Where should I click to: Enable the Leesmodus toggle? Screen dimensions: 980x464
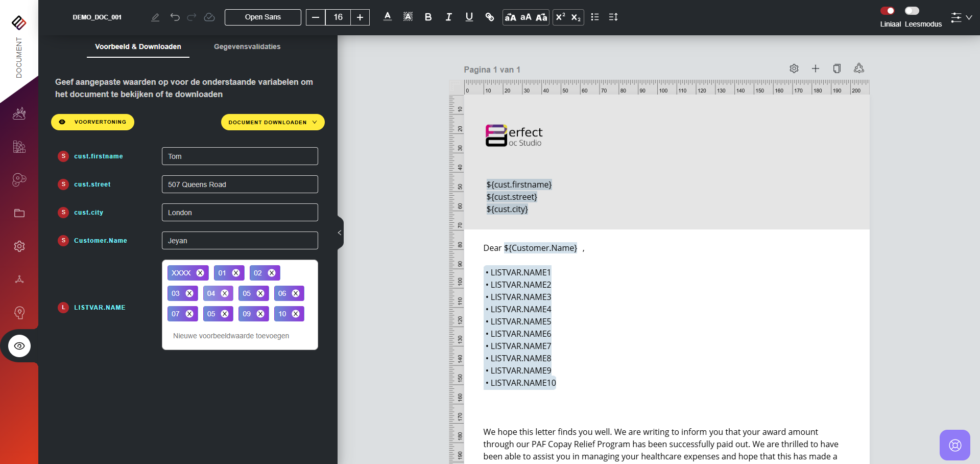coord(912,11)
